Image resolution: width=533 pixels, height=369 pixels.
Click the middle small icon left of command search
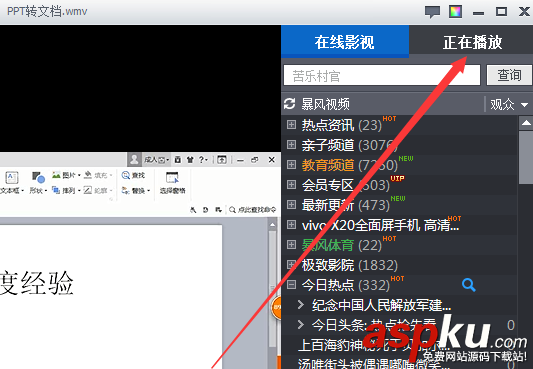point(205,210)
